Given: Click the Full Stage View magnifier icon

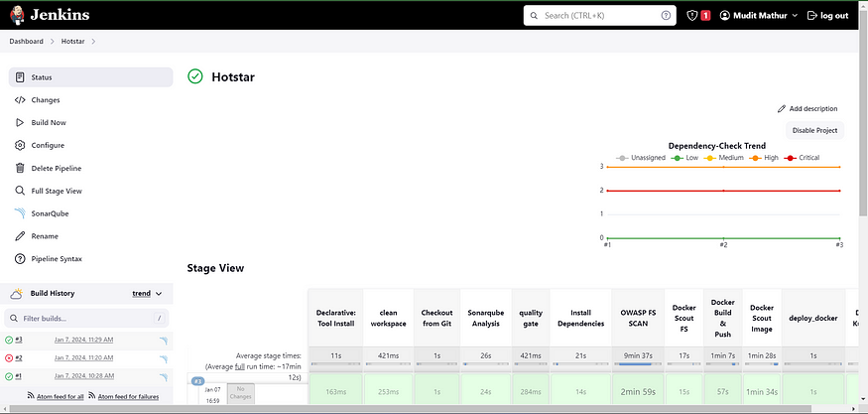Looking at the screenshot, I should point(20,191).
